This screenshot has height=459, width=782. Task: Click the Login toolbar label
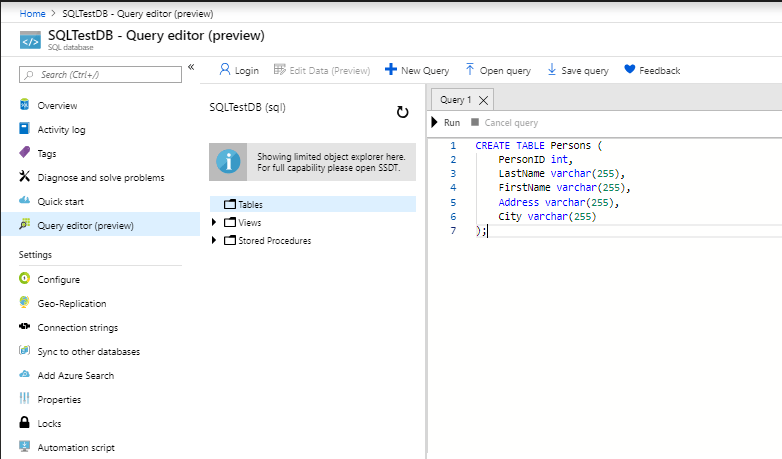(247, 70)
